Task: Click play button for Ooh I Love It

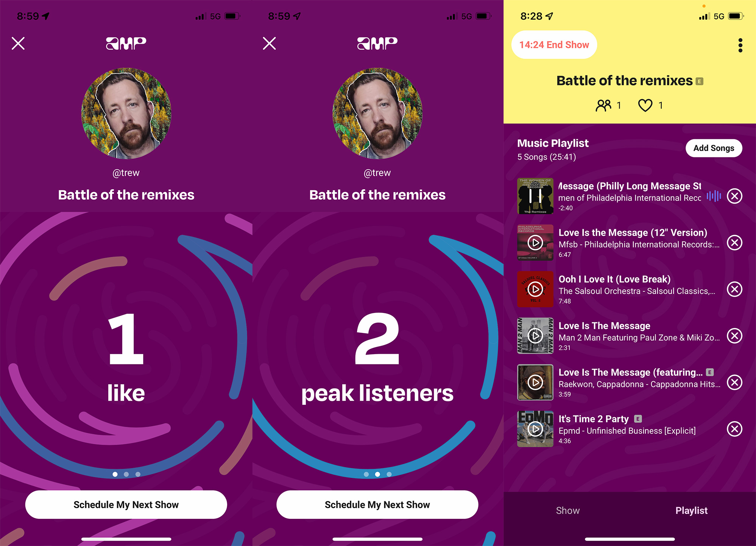Action: (x=534, y=289)
